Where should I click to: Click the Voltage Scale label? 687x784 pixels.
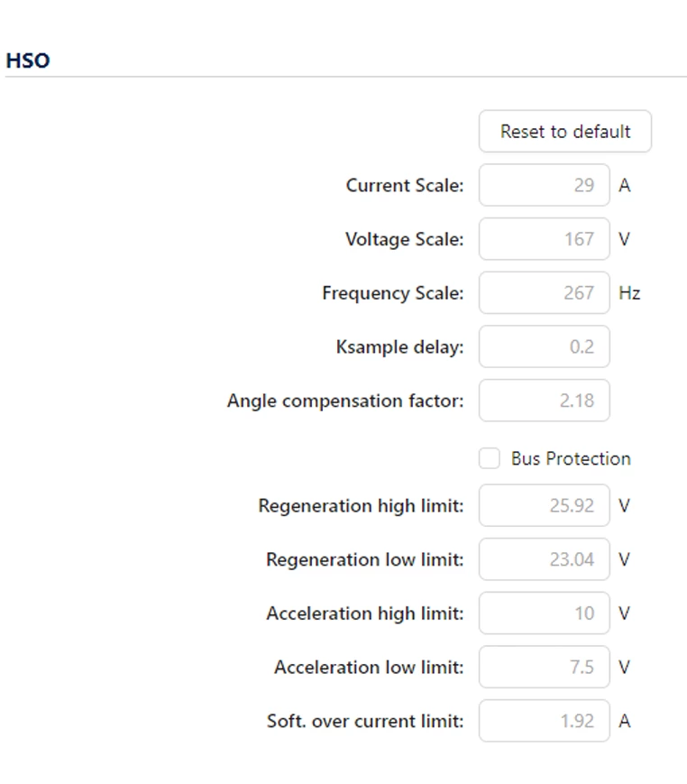(x=405, y=239)
